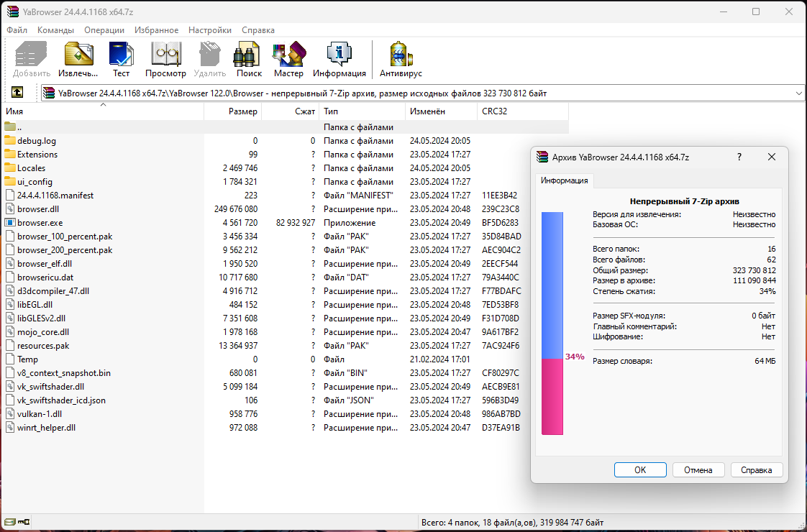Image resolution: width=807 pixels, height=532 pixels.
Task: Click the Extensions folder icon
Action: (x=10, y=155)
